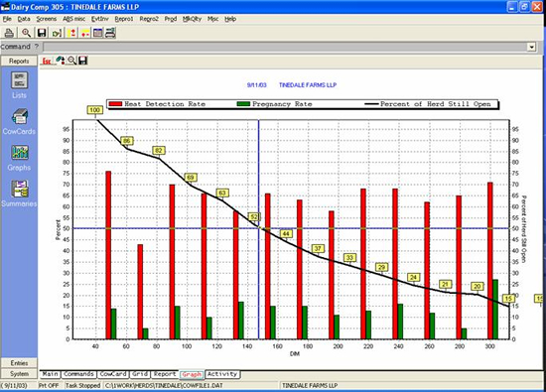546x392 pixels.
Task: Click the yellow 44 data label
Action: pyautogui.click(x=286, y=234)
